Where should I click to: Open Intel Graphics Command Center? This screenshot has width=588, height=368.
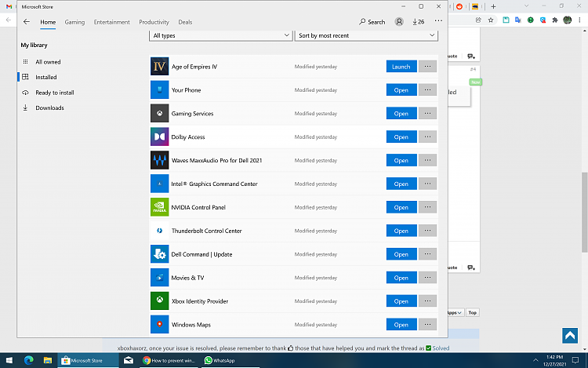click(x=401, y=184)
